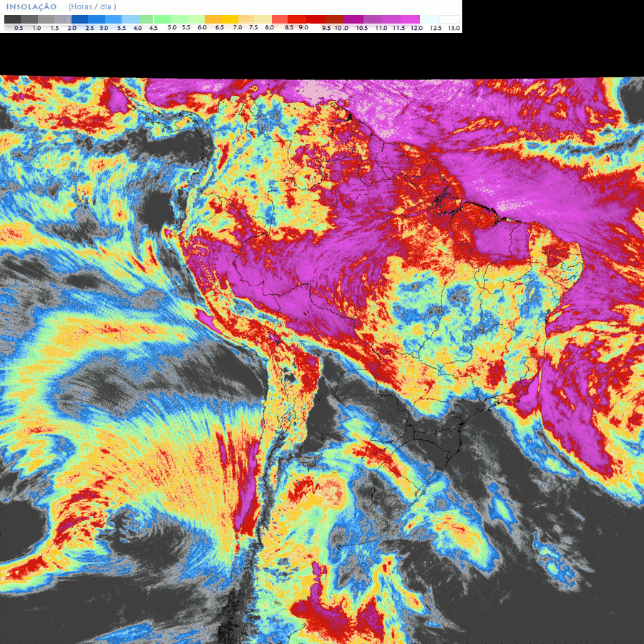Click the orange swatch above the 6.5 label
This screenshot has height=644, width=644.
(213, 19)
